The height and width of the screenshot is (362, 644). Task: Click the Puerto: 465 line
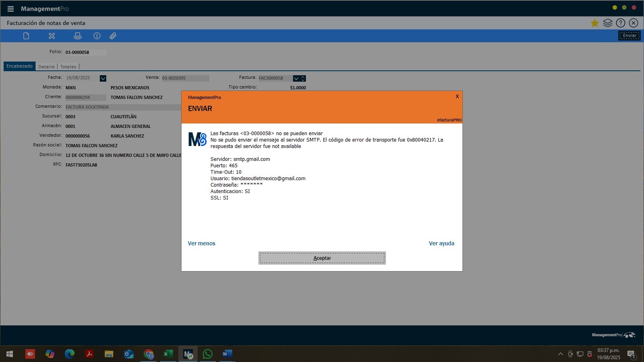(224, 166)
